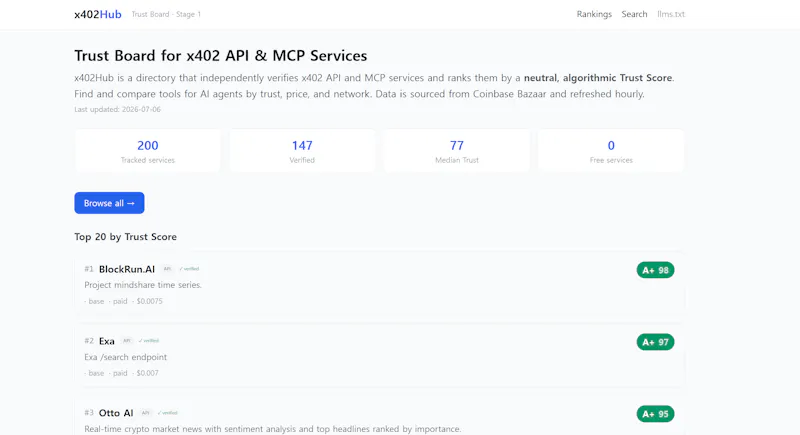The image size is (800, 435).
Task: Click the $0.007 price text
Action: (x=147, y=373)
